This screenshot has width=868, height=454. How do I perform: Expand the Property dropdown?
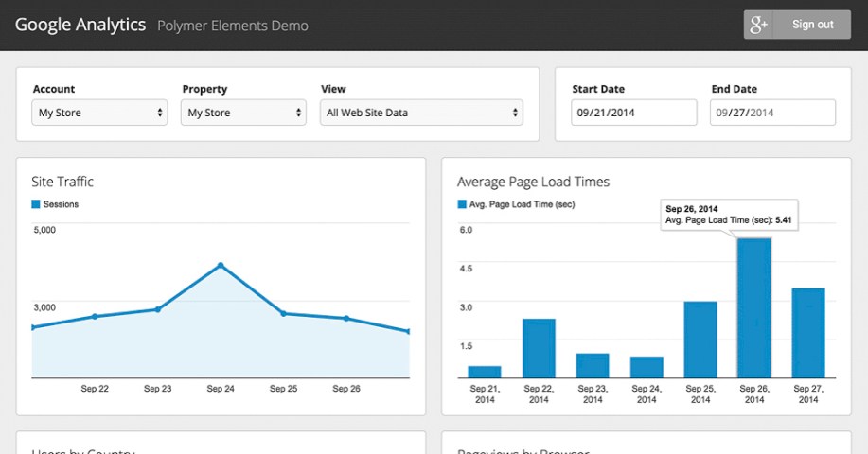click(243, 113)
